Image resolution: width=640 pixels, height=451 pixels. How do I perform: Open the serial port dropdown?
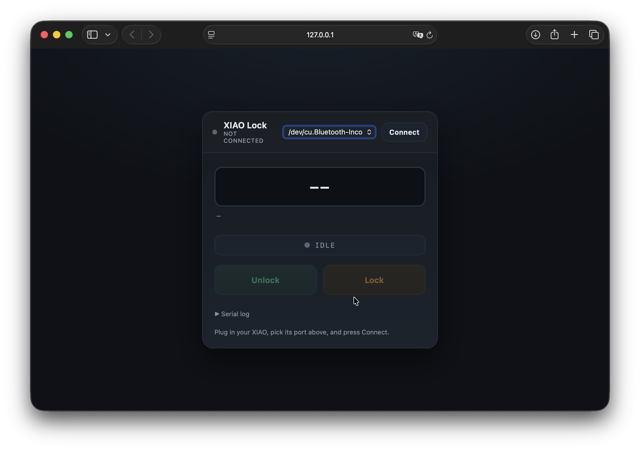tap(329, 132)
